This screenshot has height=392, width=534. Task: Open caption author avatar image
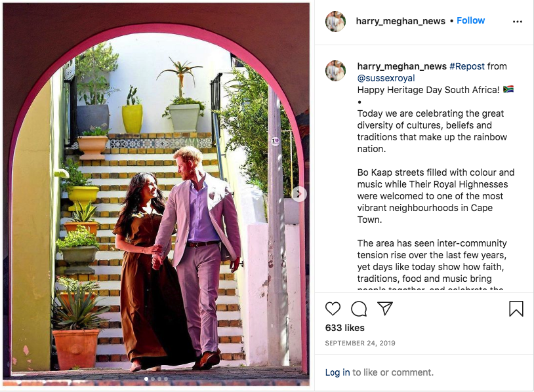335,71
